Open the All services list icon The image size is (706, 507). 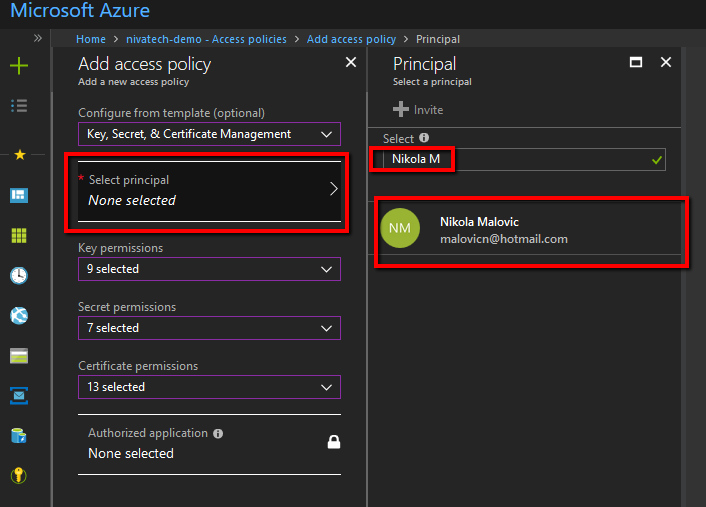point(19,106)
